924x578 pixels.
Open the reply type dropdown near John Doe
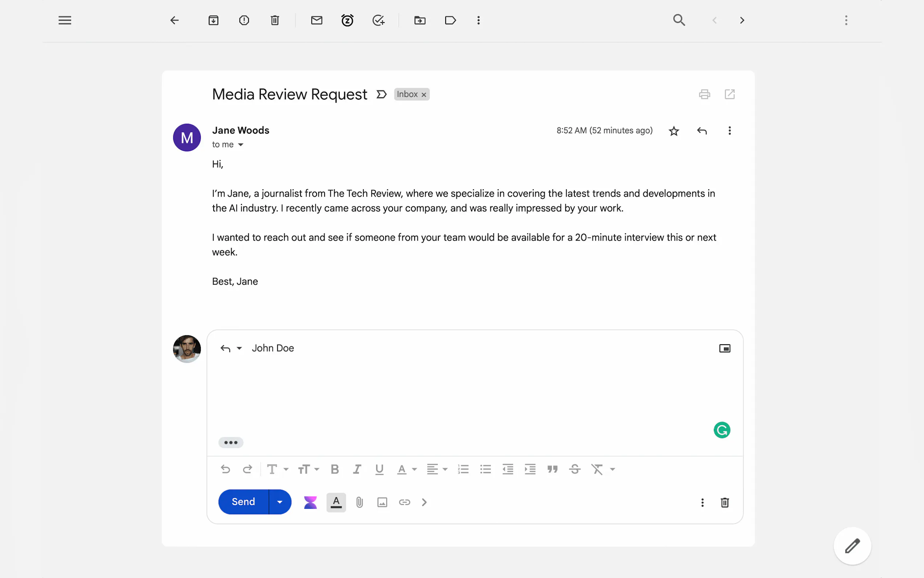(x=239, y=348)
